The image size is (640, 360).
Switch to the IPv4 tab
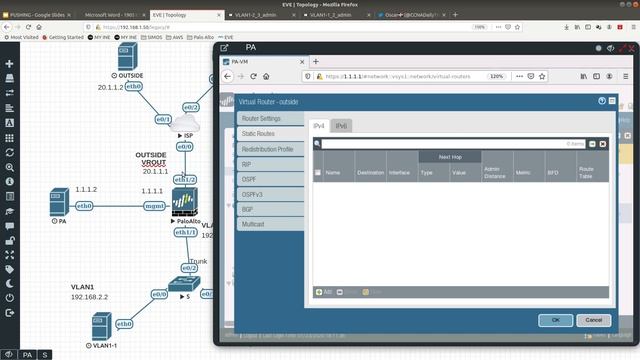(x=319, y=126)
